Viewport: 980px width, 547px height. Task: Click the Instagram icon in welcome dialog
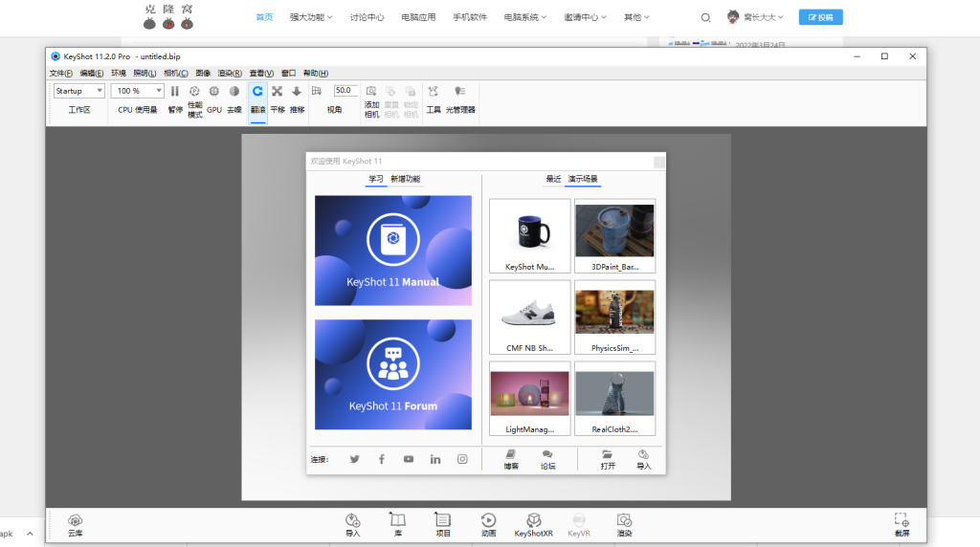point(462,459)
